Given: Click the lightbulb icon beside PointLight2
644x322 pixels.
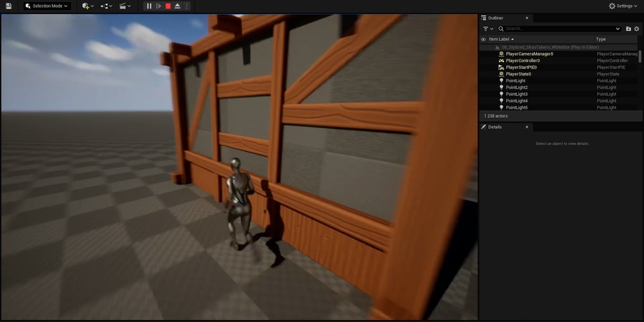Looking at the screenshot, I should 501,87.
